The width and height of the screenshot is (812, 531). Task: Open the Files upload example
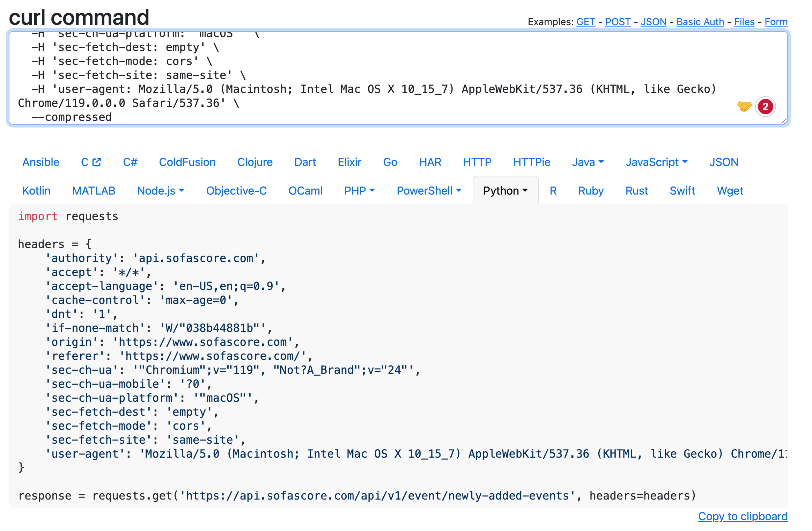pyautogui.click(x=744, y=22)
